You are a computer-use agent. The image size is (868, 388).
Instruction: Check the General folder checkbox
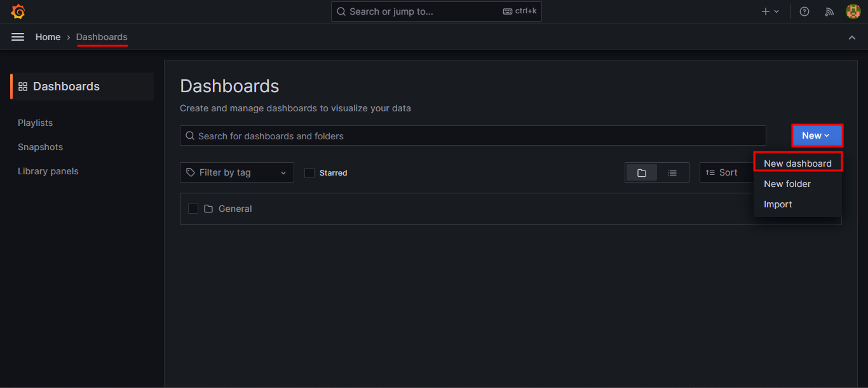tap(193, 208)
